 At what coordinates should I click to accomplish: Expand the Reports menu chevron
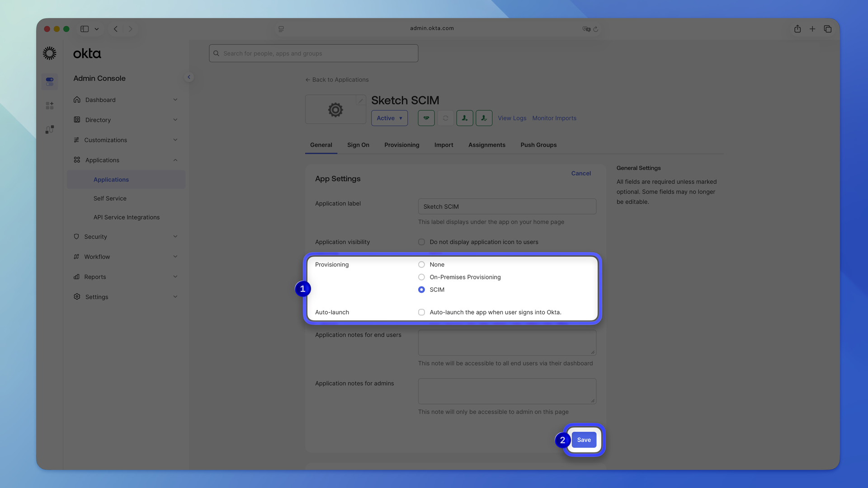[175, 277]
